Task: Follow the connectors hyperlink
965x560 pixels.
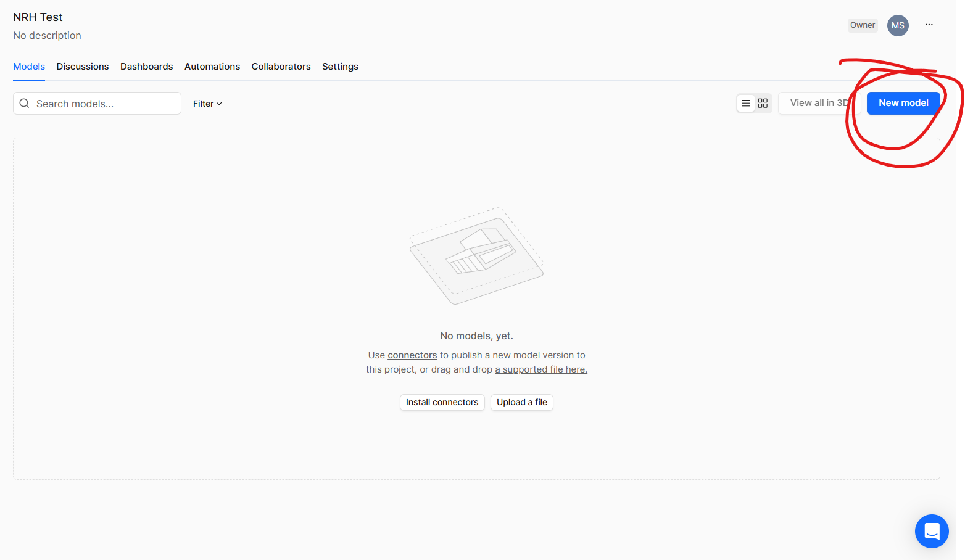Action: tap(412, 355)
